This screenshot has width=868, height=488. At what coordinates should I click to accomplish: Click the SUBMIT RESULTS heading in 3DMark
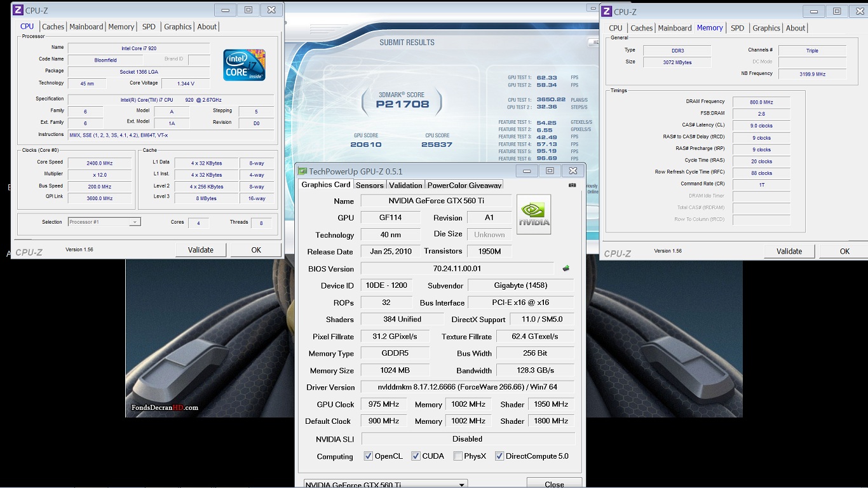[x=407, y=43]
